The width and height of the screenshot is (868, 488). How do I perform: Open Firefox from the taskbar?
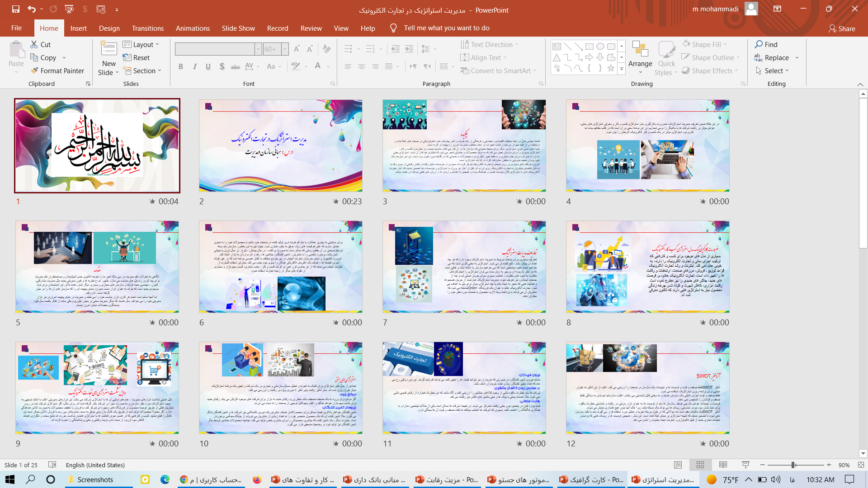click(x=257, y=479)
